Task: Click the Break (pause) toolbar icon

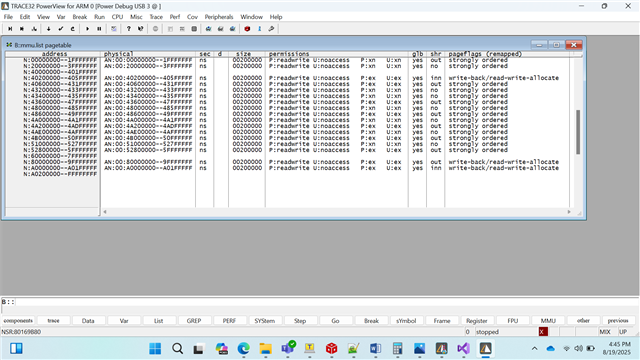Action: point(99,29)
